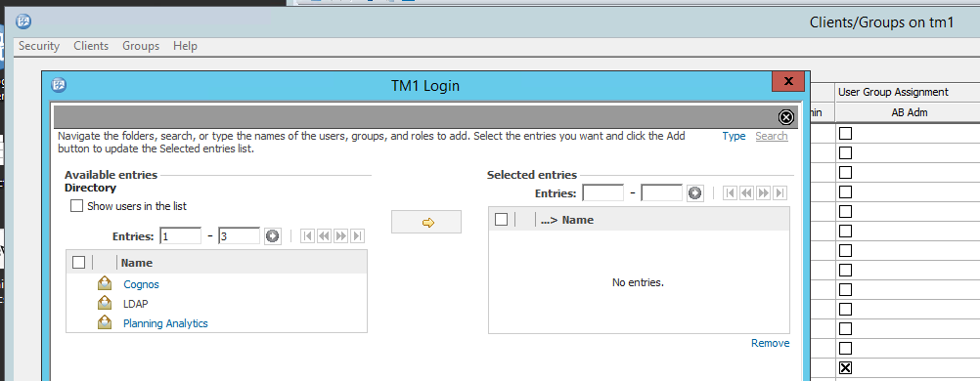Click the User Group Assignment header
This screenshot has width=980, height=381.
pyautogui.click(x=893, y=92)
